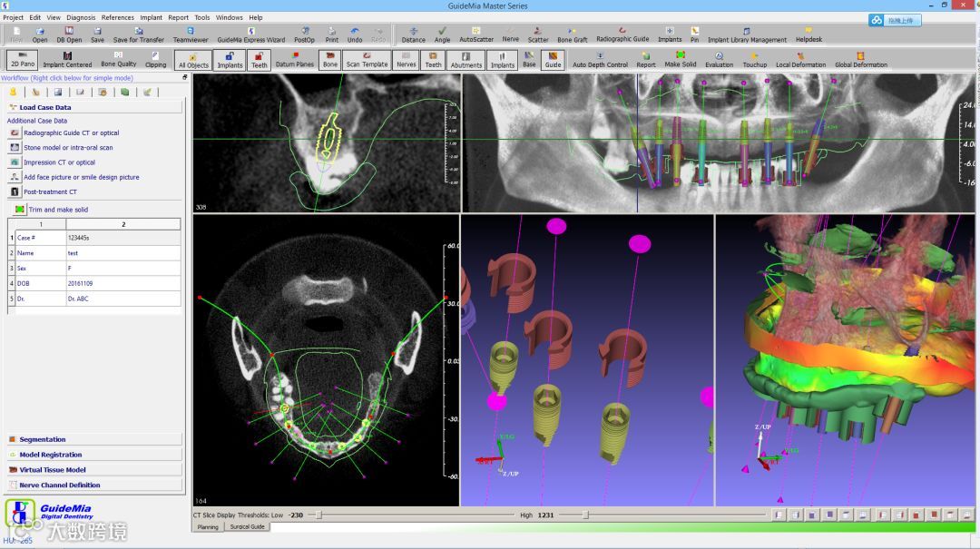Screen dimensions: 980x549
Task: Toggle the Teeth lock button
Action: point(259,60)
